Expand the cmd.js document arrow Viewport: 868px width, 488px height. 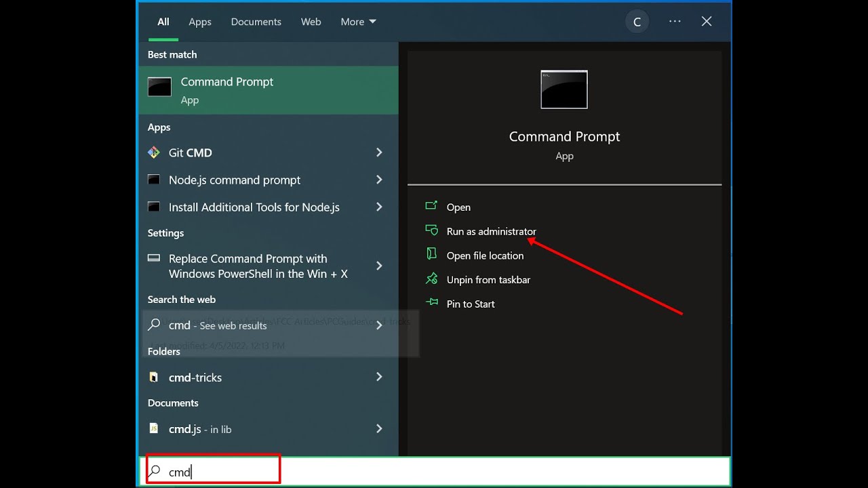379,428
